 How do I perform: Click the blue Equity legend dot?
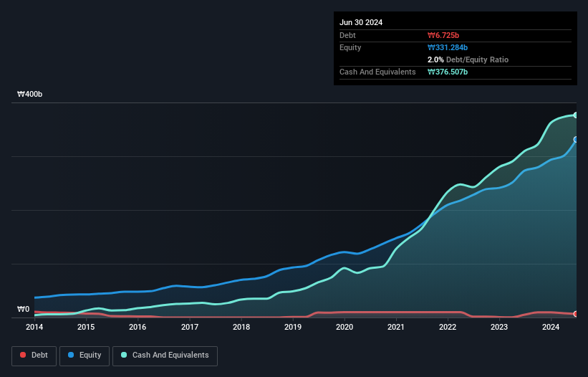click(x=71, y=355)
